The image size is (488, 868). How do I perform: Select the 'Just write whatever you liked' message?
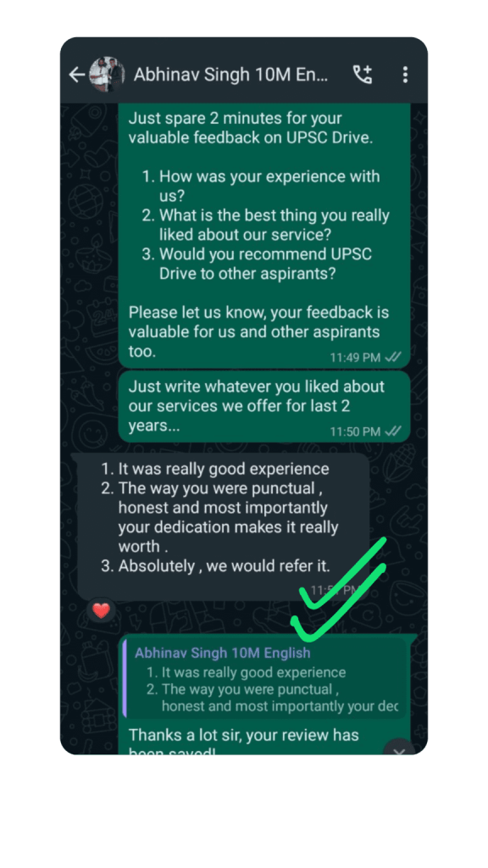(x=264, y=407)
